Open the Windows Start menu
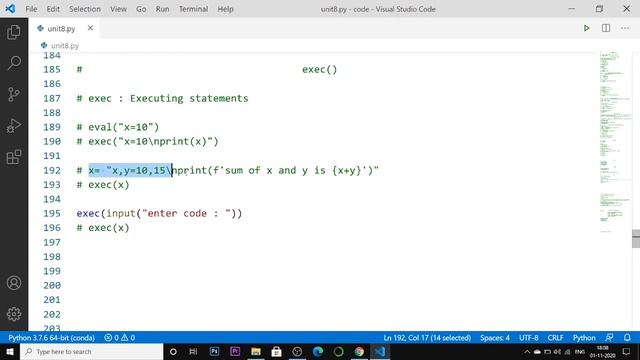640x360 pixels. tap(10, 351)
